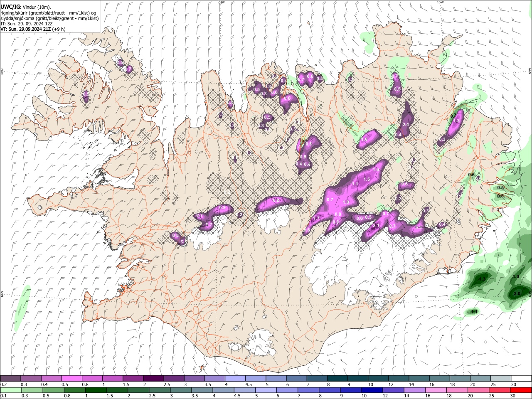Image resolution: width=532 pixels, height=399 pixels.
Task: Click the '7' label on the upper snow scale
Action: point(308,384)
